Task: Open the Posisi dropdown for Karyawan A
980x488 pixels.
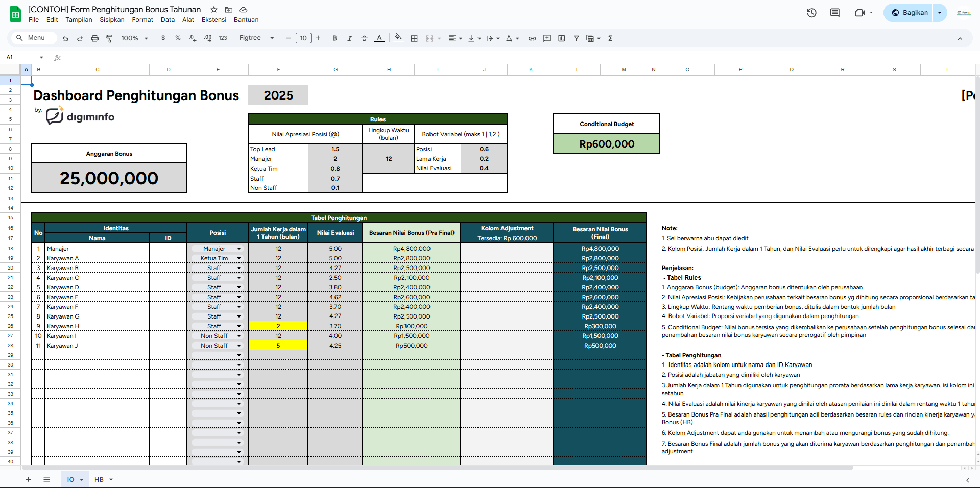Action: tap(238, 258)
